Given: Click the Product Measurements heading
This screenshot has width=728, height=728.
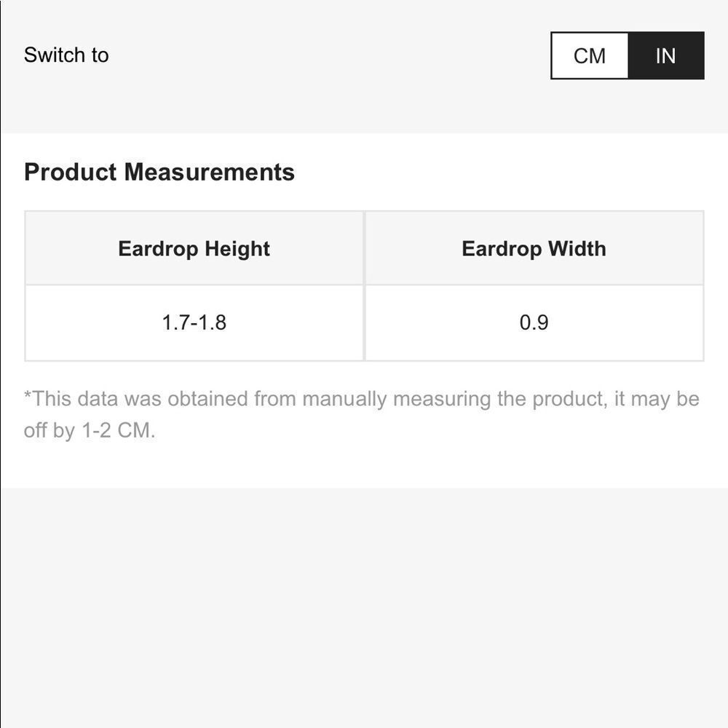Looking at the screenshot, I should (159, 173).
